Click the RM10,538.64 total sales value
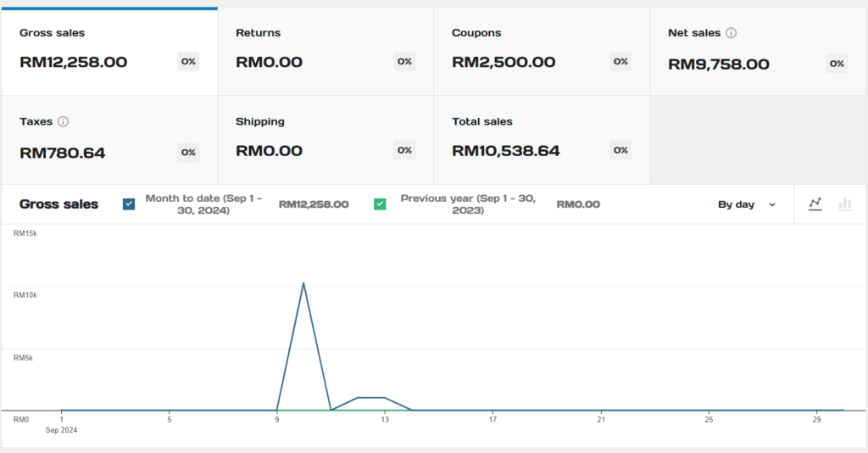Image resolution: width=868 pixels, height=453 pixels. (x=505, y=151)
